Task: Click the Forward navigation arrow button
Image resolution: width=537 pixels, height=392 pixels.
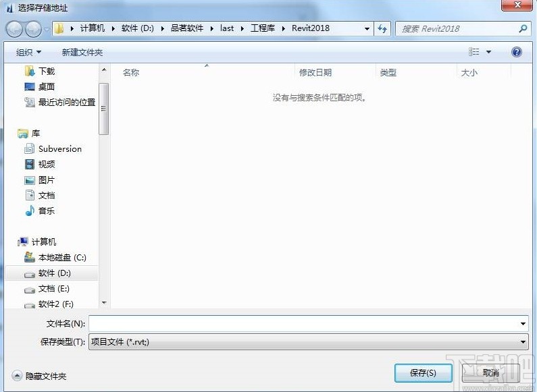Action: tap(34, 29)
